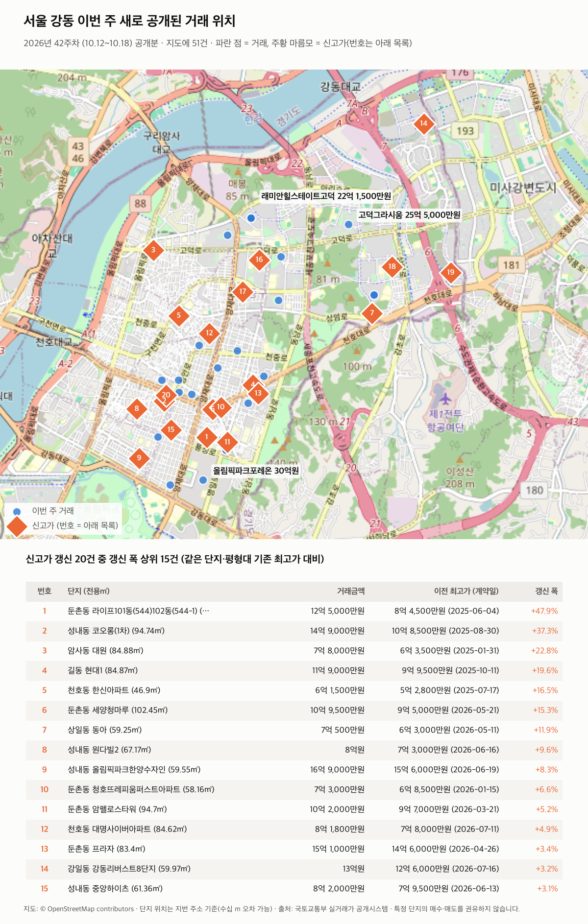
Task: Click the '래미안힐스테이트고덕 22억 1,500만원' map label
Action: 326,196
